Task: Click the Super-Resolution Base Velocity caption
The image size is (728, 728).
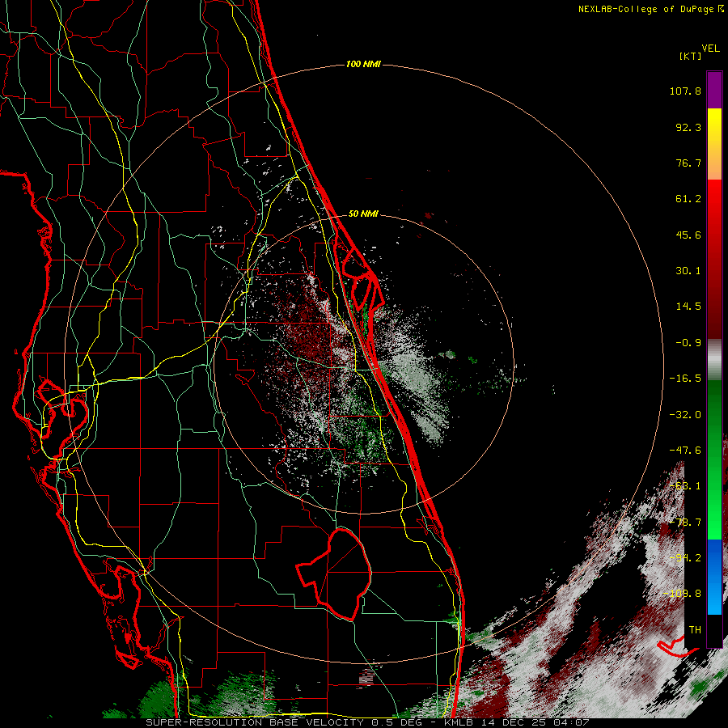Action: pyautogui.click(x=367, y=722)
